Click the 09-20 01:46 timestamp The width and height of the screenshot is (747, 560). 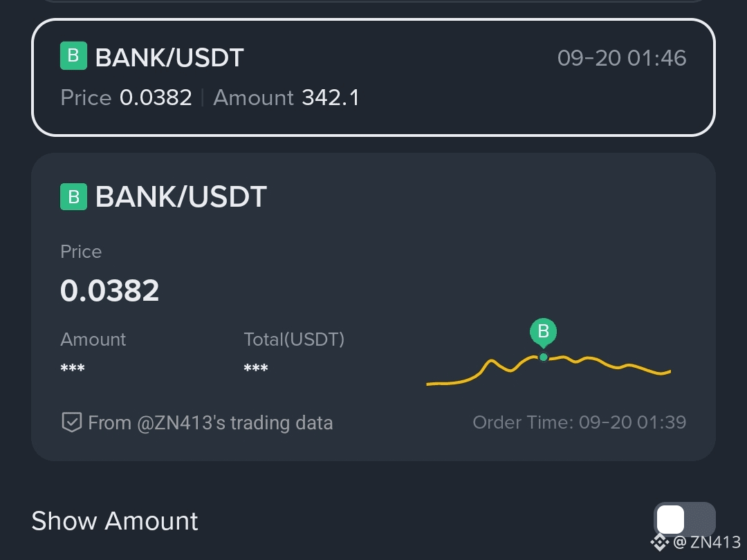click(622, 57)
